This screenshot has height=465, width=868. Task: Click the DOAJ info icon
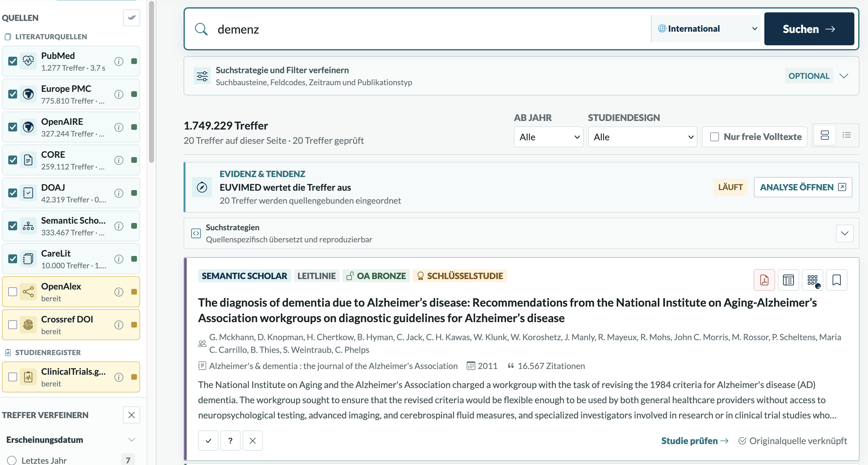pyautogui.click(x=119, y=193)
